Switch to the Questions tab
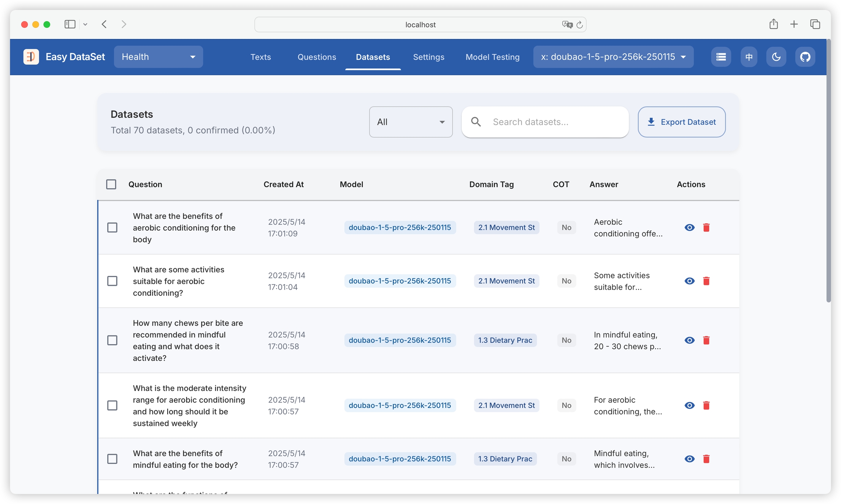This screenshot has height=504, width=841. coord(316,57)
